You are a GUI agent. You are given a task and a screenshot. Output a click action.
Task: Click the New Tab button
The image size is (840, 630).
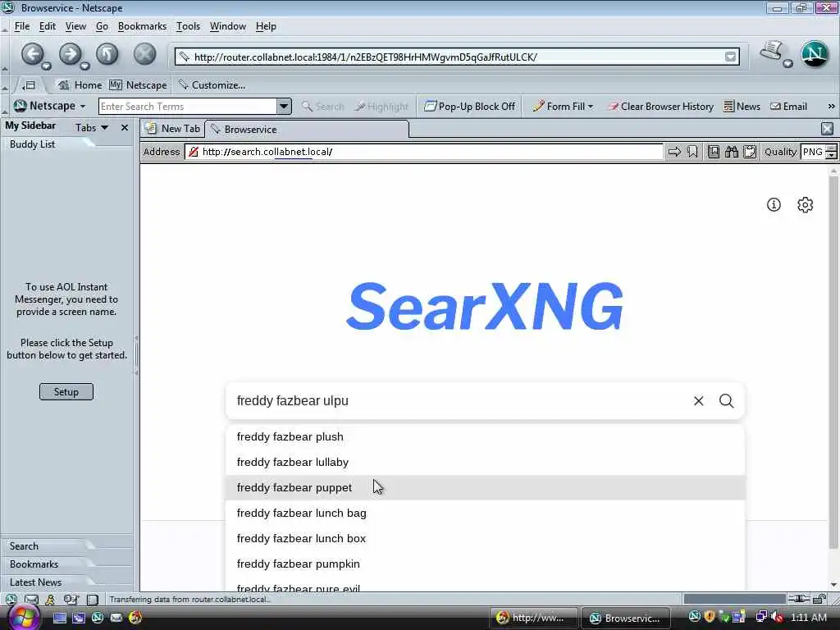(174, 129)
